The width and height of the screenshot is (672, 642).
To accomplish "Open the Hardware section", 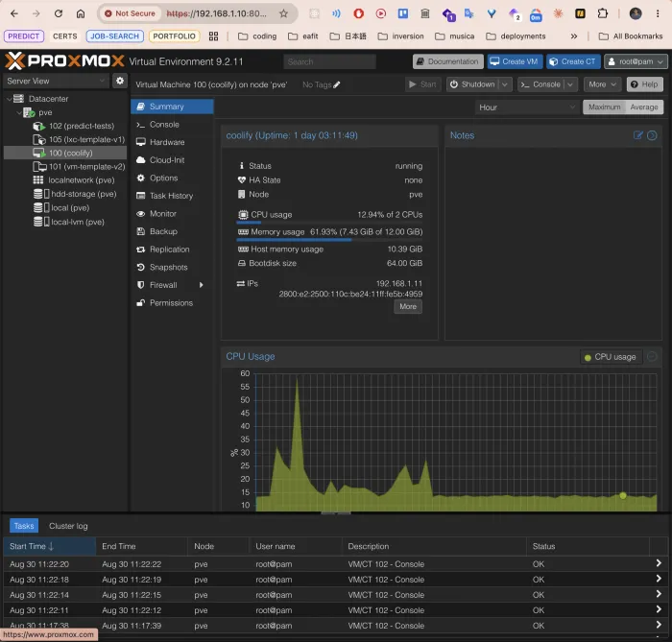I will (172, 142).
